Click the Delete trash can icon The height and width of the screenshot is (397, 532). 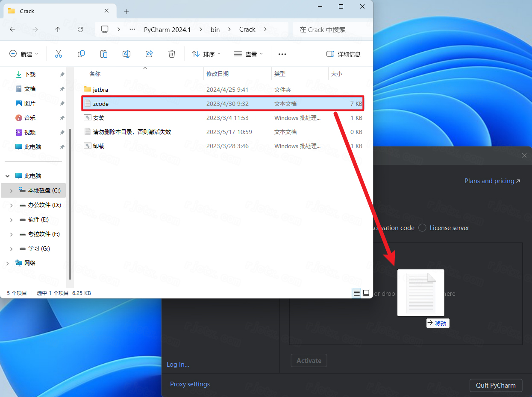(172, 54)
